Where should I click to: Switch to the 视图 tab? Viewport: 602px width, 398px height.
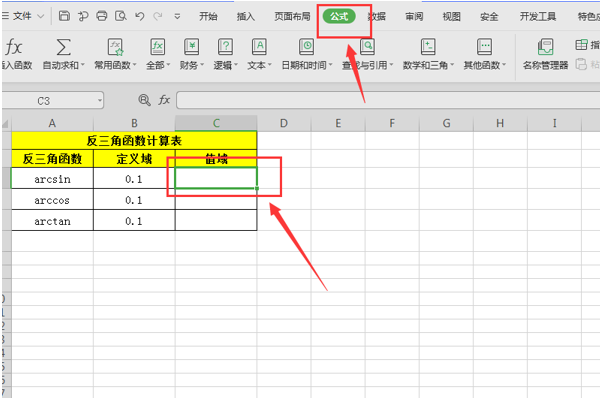pyautogui.click(x=451, y=17)
